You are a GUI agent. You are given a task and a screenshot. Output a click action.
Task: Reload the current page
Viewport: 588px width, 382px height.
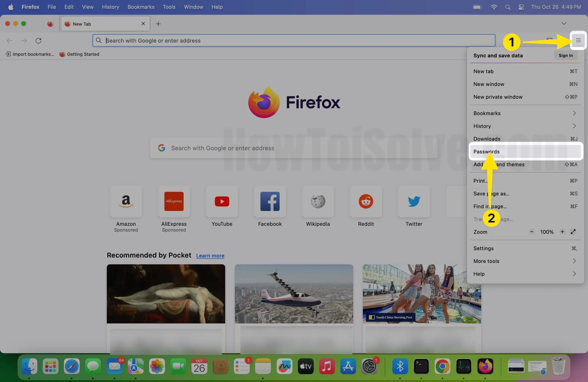click(x=38, y=40)
